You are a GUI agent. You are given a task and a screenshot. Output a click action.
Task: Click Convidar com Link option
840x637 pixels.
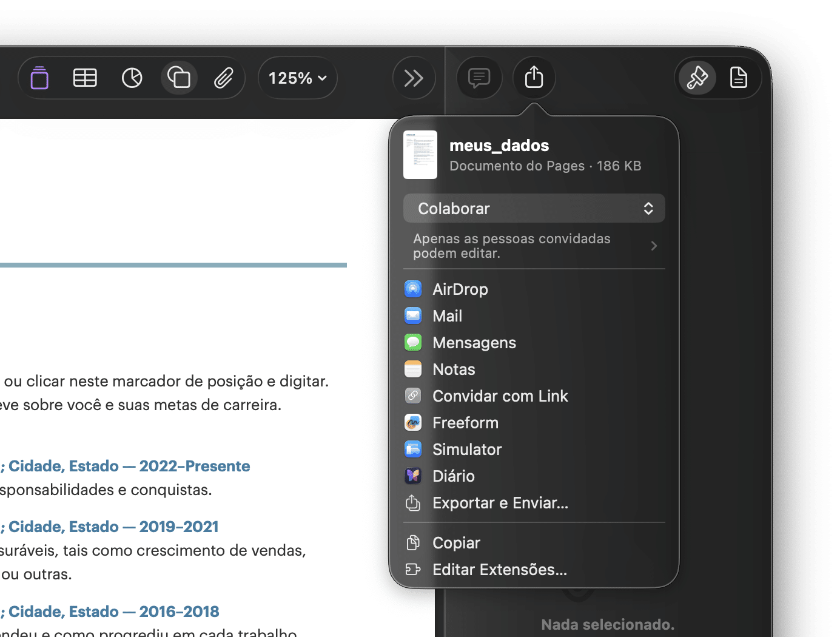[x=500, y=396]
